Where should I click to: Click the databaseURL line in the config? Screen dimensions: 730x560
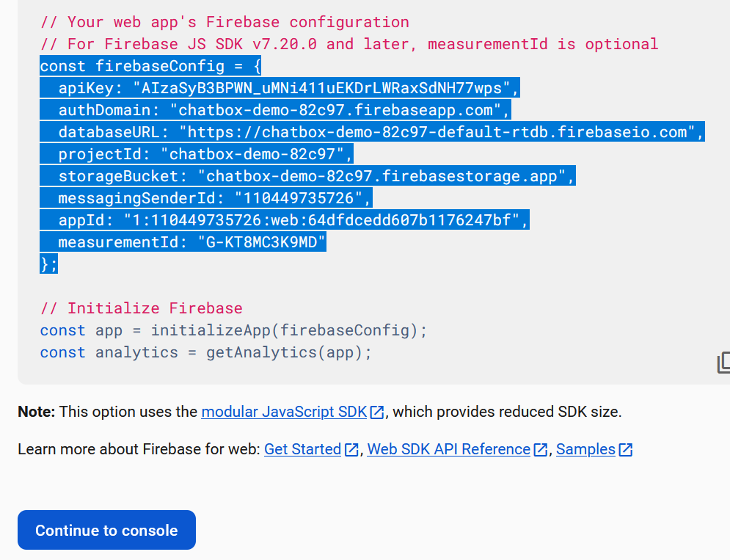373,132
